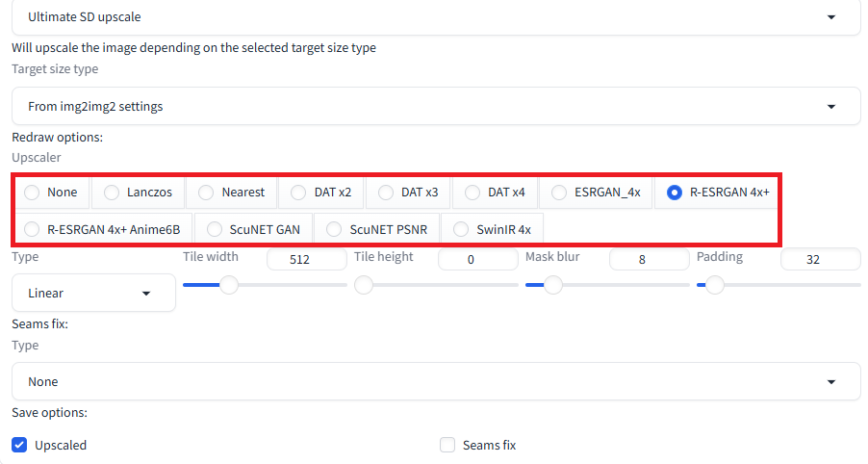This screenshot has height=464, width=868.
Task: Pick the DAT x2 upscaler
Action: point(298,193)
